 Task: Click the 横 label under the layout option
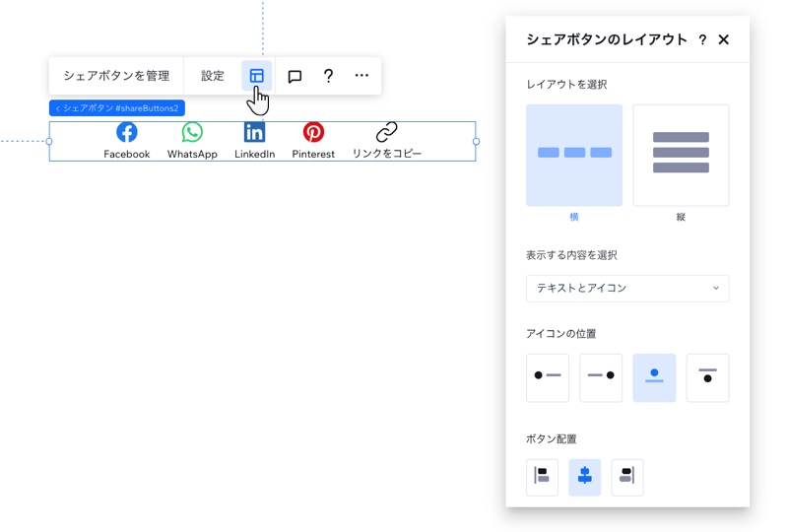[x=574, y=217]
